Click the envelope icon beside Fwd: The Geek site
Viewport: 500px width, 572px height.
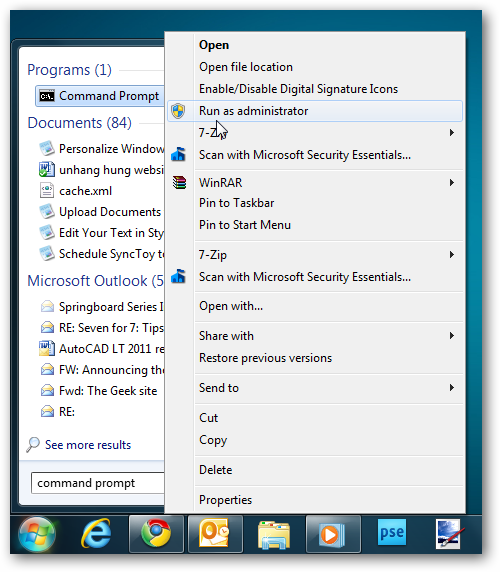47,391
